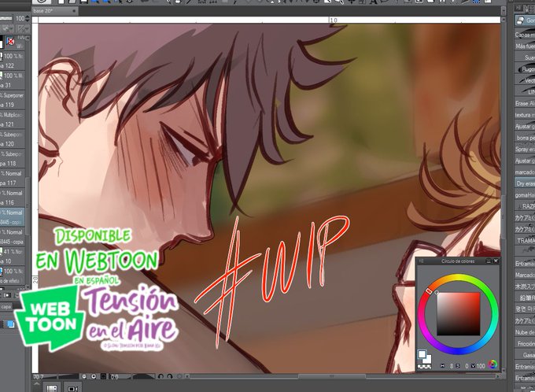
Task: Click the zoom out icon in status bar
Action: point(84,376)
